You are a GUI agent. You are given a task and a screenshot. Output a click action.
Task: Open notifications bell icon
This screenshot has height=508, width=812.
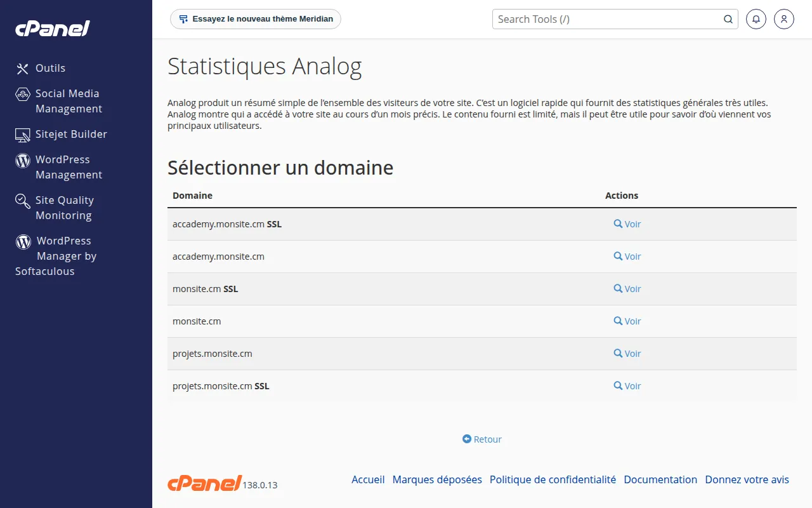tap(756, 19)
